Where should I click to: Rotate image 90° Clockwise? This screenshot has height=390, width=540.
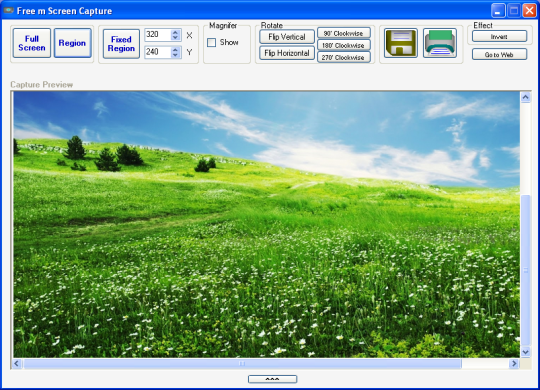click(343, 33)
